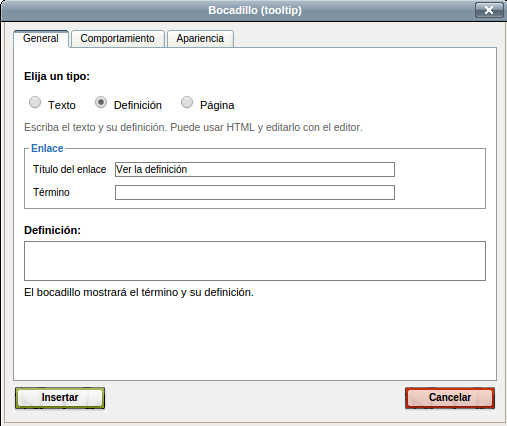Cancel the dialog with Cancelar

(450, 398)
